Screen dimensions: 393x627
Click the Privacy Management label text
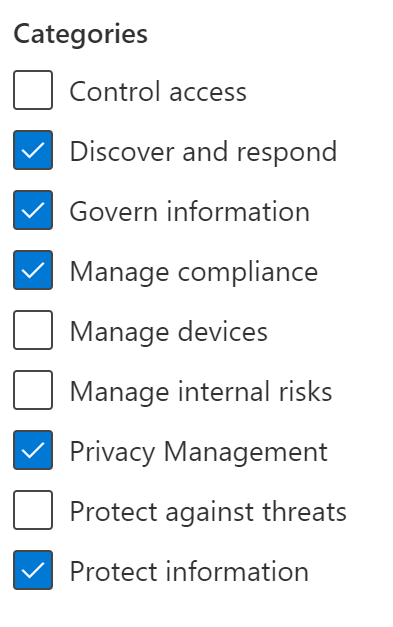[199, 453]
